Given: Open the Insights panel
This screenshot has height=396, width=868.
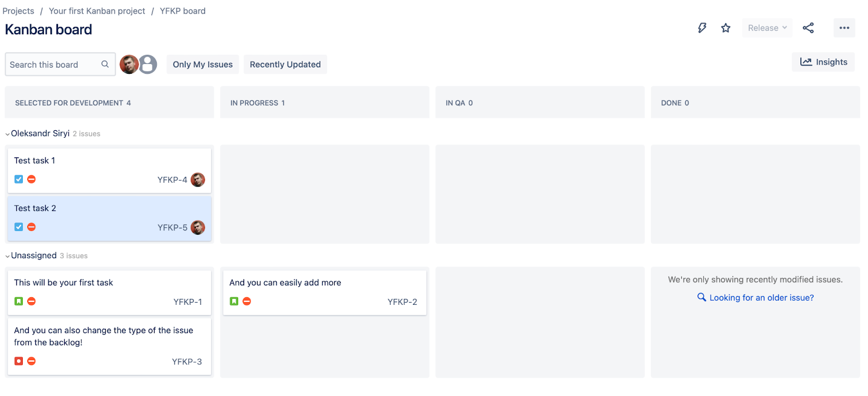Looking at the screenshot, I should pyautogui.click(x=823, y=62).
